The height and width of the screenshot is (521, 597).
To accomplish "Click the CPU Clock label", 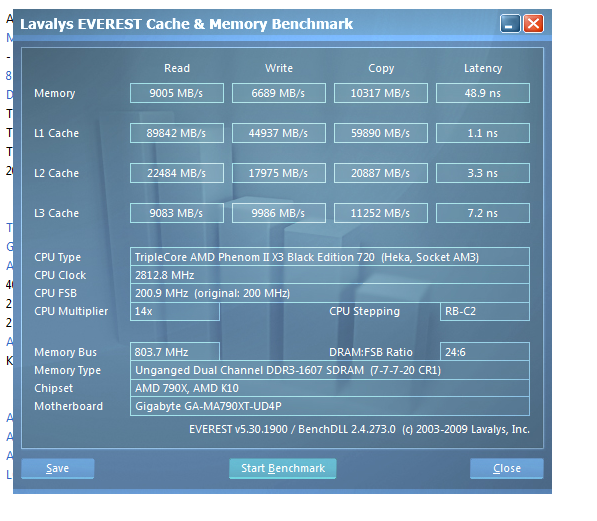I will pyautogui.click(x=60, y=275).
